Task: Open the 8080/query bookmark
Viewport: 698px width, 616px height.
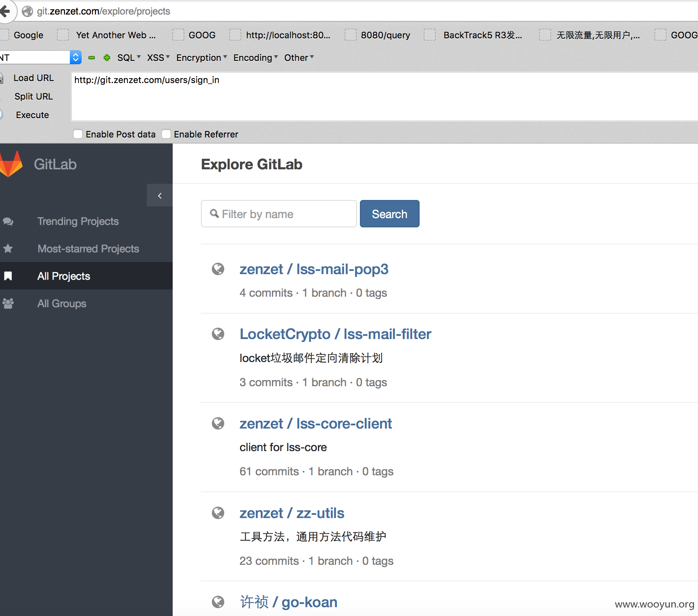Action: (x=378, y=35)
